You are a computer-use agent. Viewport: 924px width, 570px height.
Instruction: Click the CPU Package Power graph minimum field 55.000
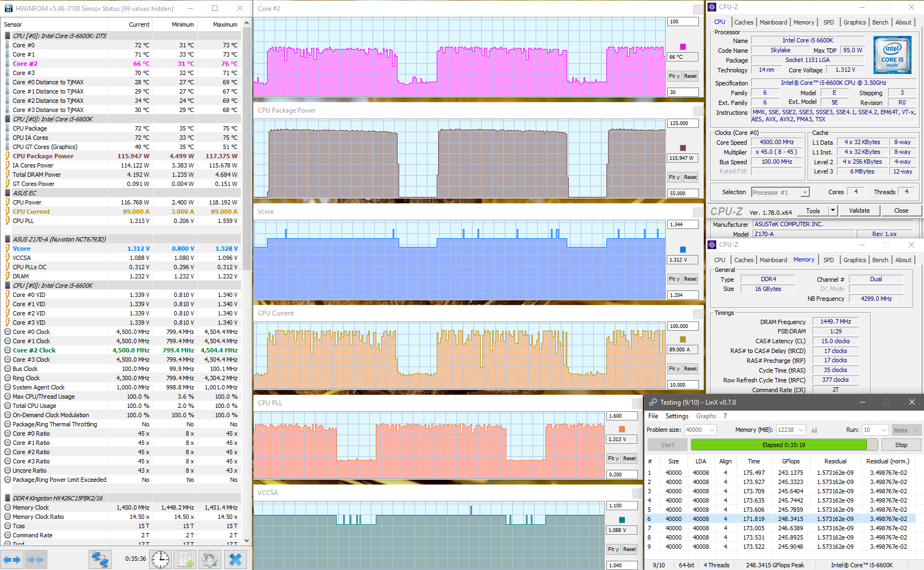[683, 194]
